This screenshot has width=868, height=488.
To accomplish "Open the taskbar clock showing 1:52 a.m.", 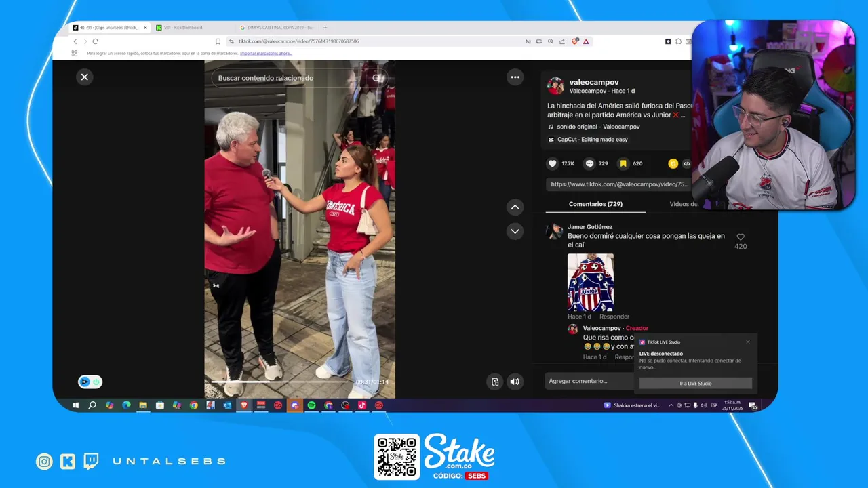I will click(x=732, y=405).
